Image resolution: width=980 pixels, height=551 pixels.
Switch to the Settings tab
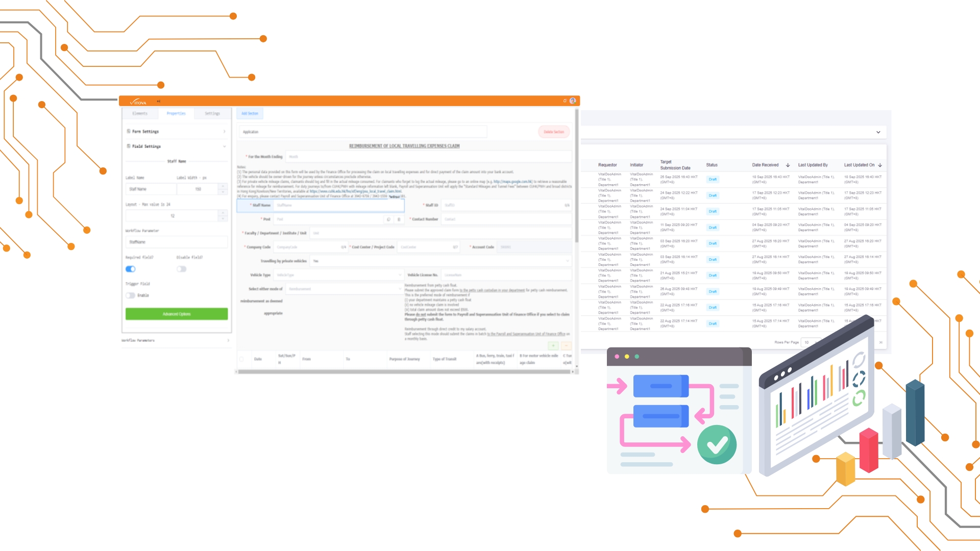pyautogui.click(x=212, y=114)
